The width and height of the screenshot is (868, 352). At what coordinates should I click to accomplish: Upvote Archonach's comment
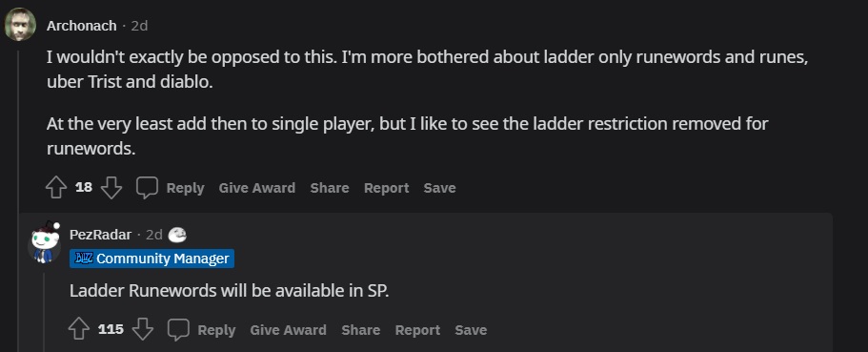[x=56, y=188]
